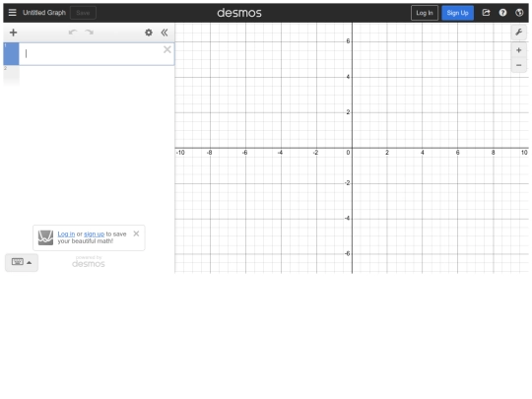Show the on-screen keypad
This screenshot has width=532, height=399.
22,262
